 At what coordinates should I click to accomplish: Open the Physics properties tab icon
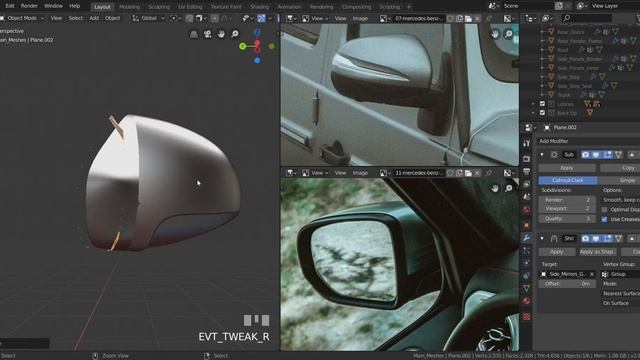tap(527, 263)
